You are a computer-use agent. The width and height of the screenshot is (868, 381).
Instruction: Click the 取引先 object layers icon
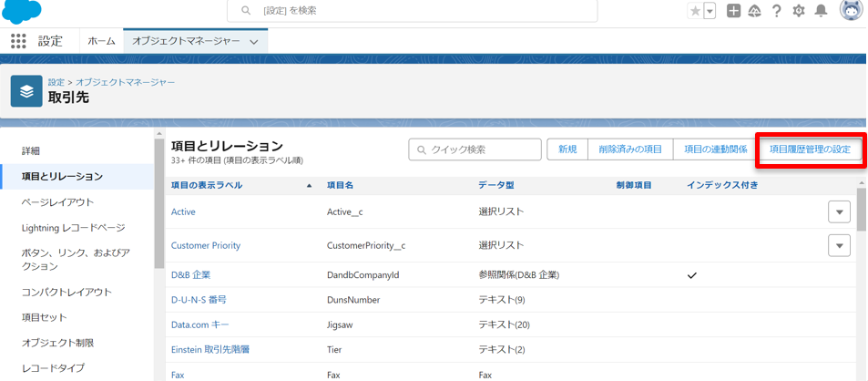26,91
